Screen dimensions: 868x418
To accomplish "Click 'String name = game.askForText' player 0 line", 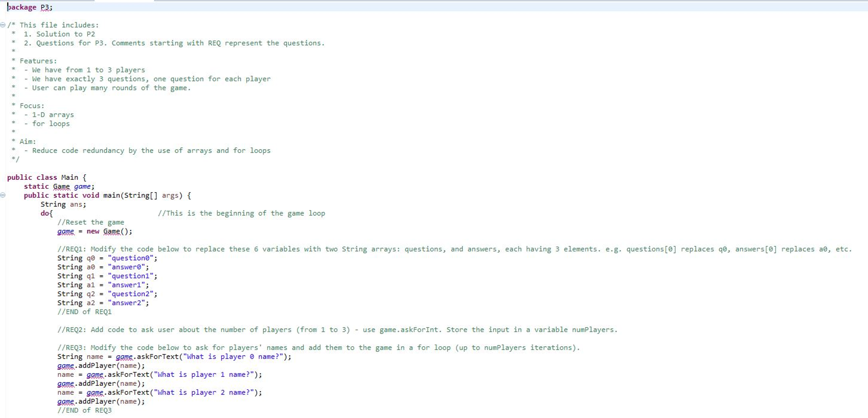I will pos(174,357).
